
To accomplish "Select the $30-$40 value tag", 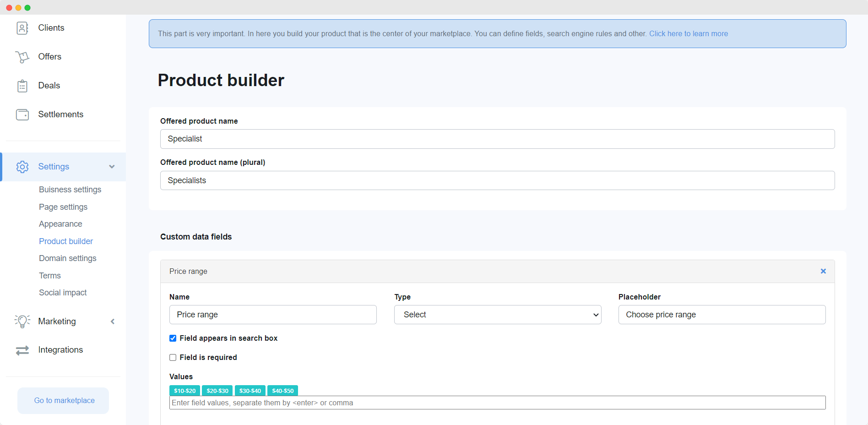I will [x=250, y=391].
